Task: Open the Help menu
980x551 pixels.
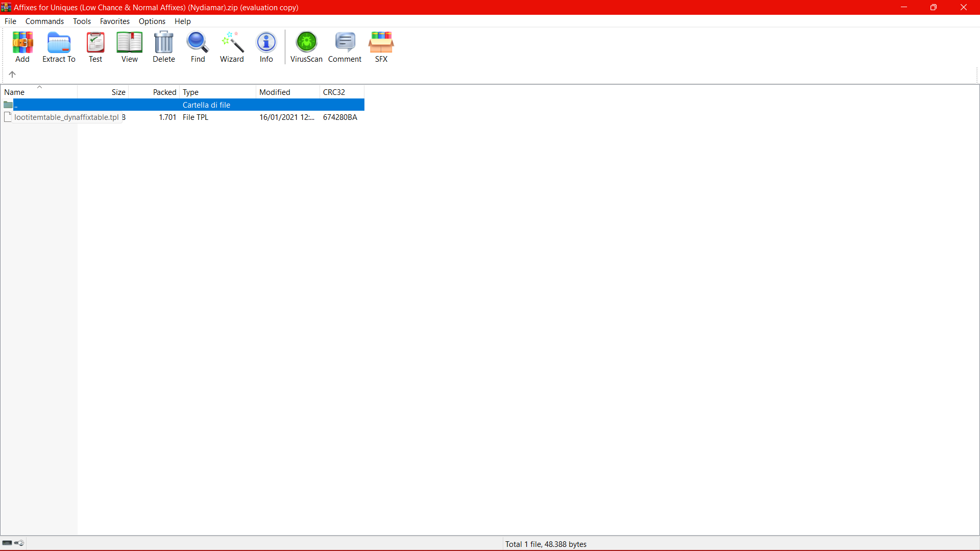Action: [182, 21]
